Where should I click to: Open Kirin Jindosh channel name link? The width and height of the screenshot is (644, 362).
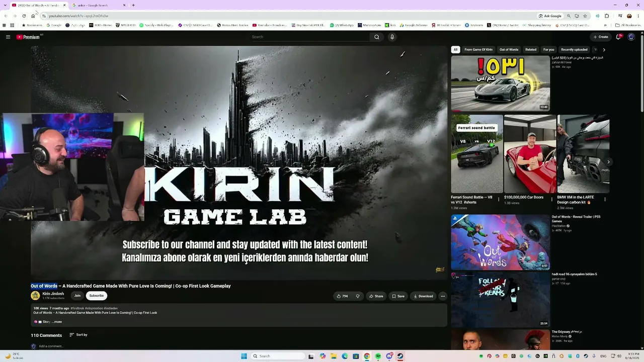(53, 294)
